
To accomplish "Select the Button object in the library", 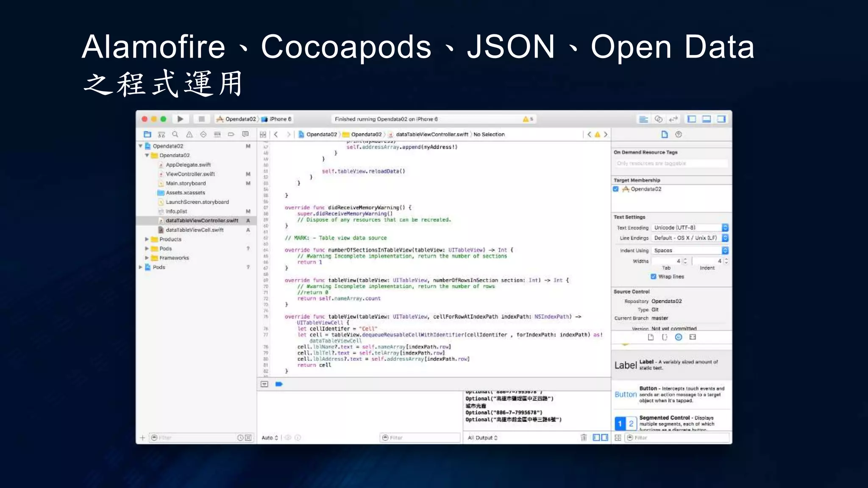I will coord(671,394).
